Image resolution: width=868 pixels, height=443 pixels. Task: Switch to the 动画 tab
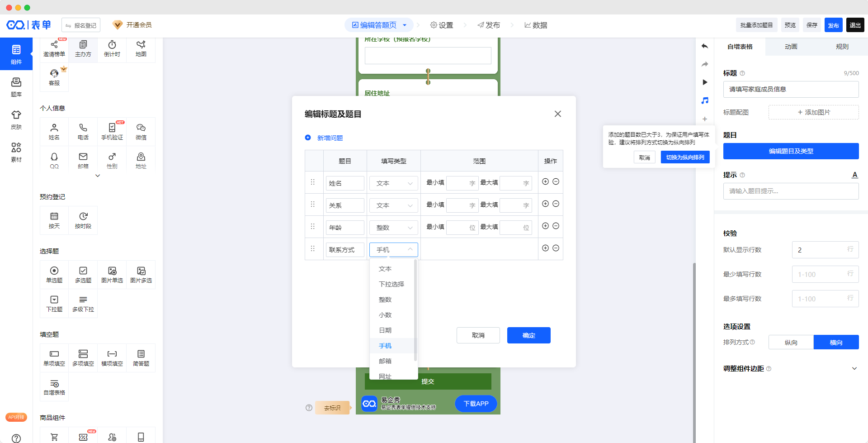[x=791, y=47]
